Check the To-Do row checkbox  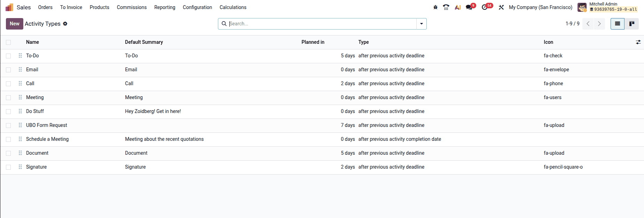point(8,56)
